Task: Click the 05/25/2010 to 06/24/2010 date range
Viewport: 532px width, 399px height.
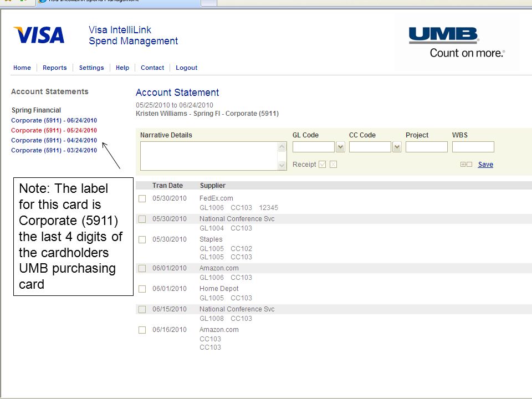Action: (175, 105)
